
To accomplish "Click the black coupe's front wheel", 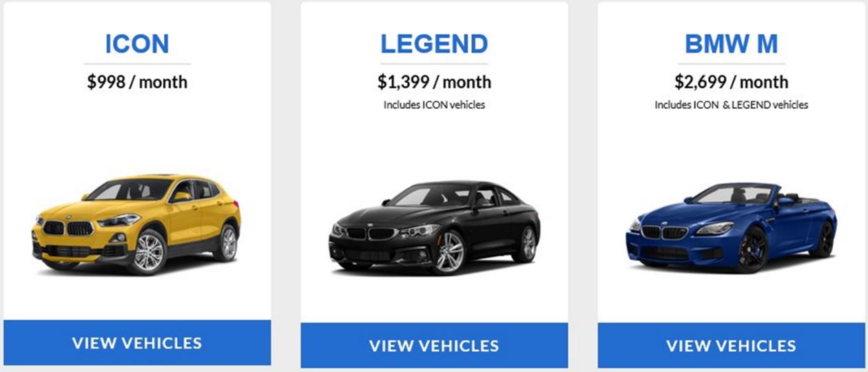I will pos(450,251).
